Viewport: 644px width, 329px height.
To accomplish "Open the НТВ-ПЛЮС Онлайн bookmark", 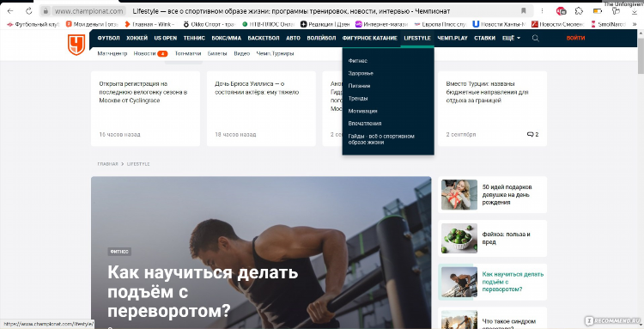I will coord(269,24).
